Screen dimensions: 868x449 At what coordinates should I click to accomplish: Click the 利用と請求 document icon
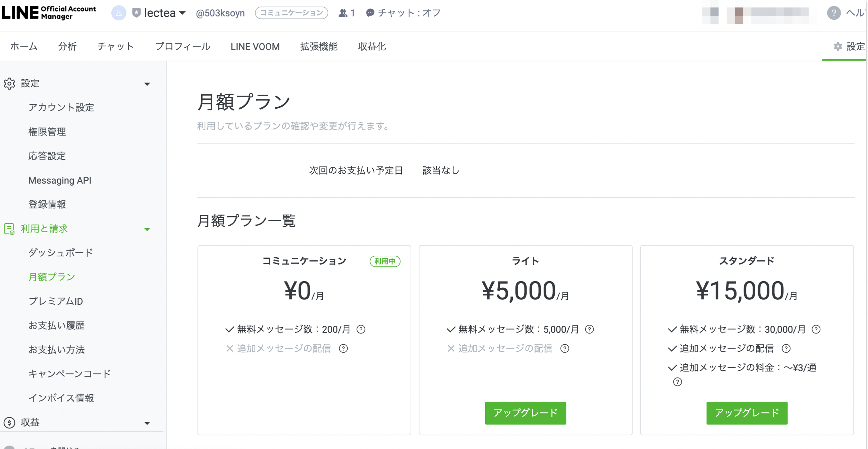[9, 229]
